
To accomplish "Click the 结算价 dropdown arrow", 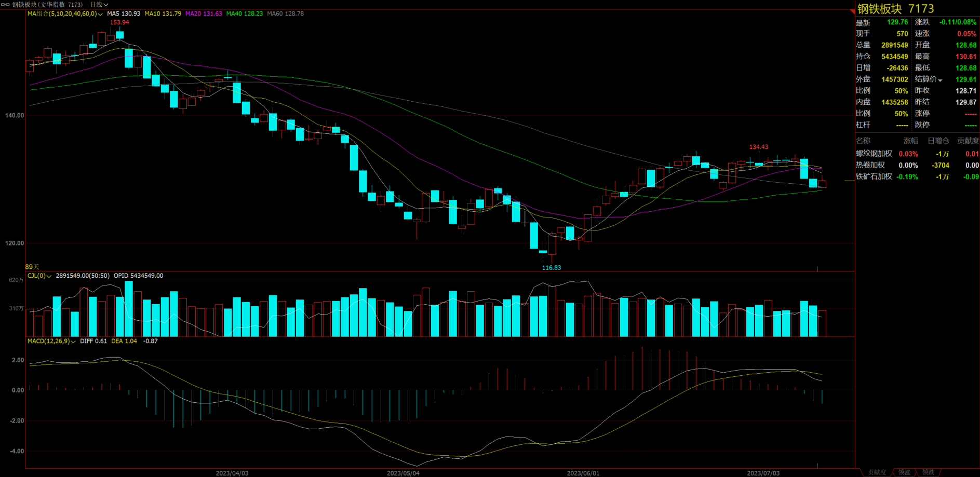I will pyautogui.click(x=940, y=80).
